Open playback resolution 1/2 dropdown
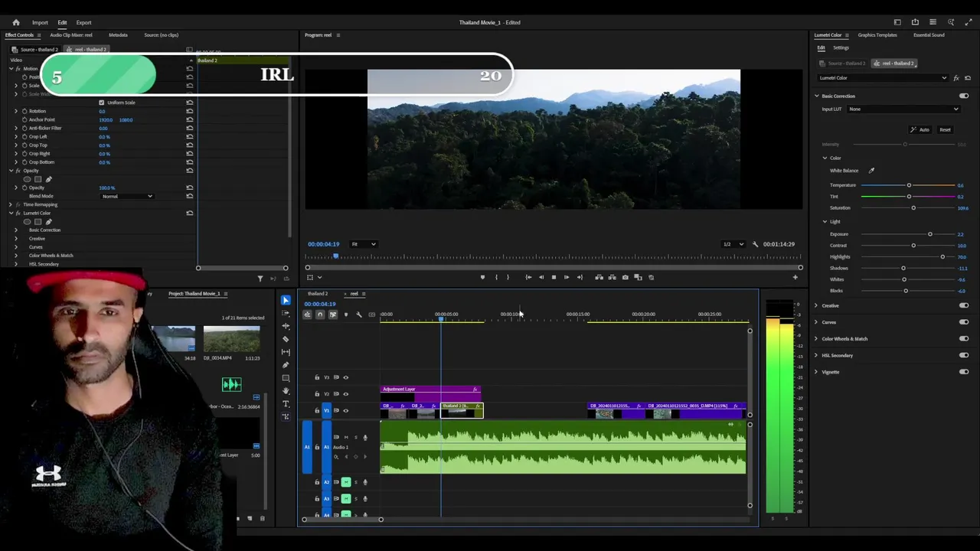The width and height of the screenshot is (980, 551). pos(733,244)
